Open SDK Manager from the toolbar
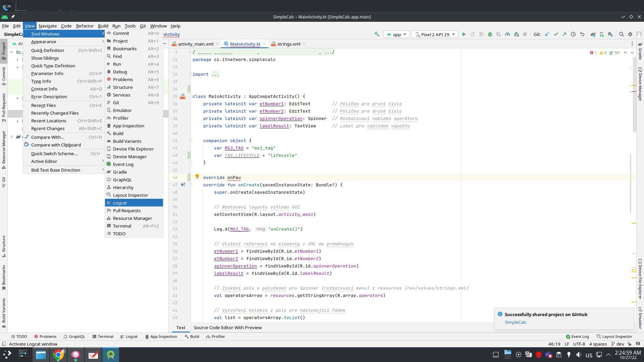Image resolution: width=644 pixels, height=362 pixels. tap(611, 34)
